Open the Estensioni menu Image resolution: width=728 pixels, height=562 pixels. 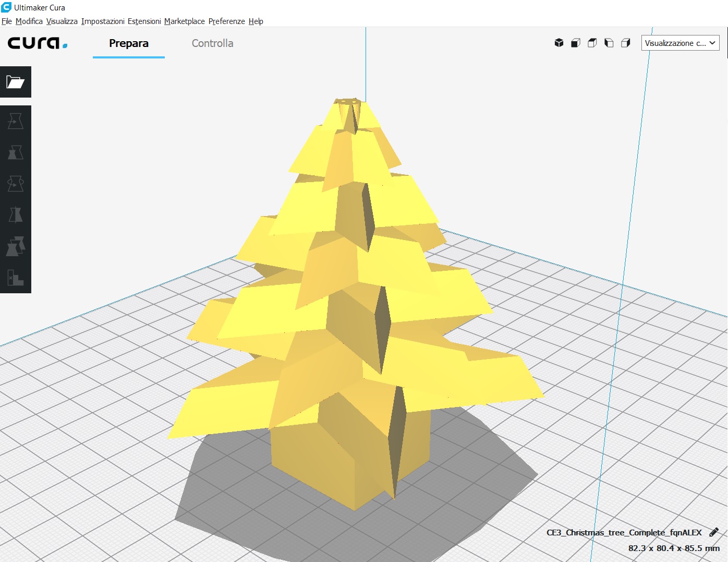[144, 21]
